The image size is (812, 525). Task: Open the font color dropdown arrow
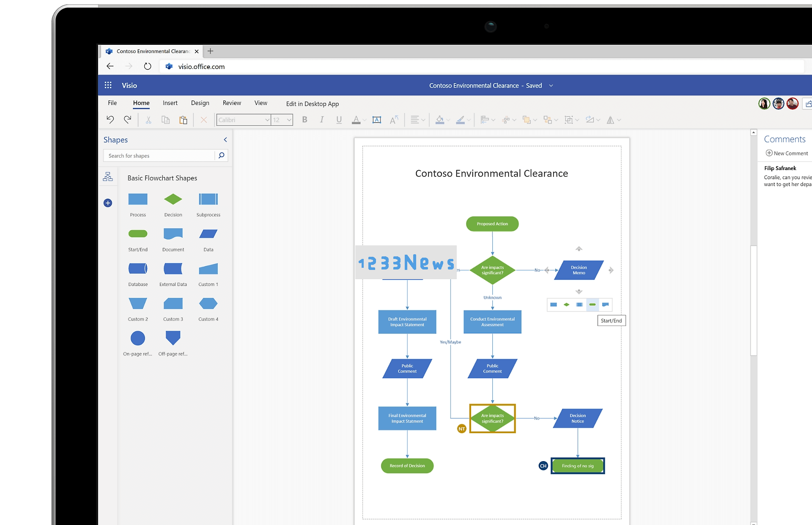click(x=365, y=121)
